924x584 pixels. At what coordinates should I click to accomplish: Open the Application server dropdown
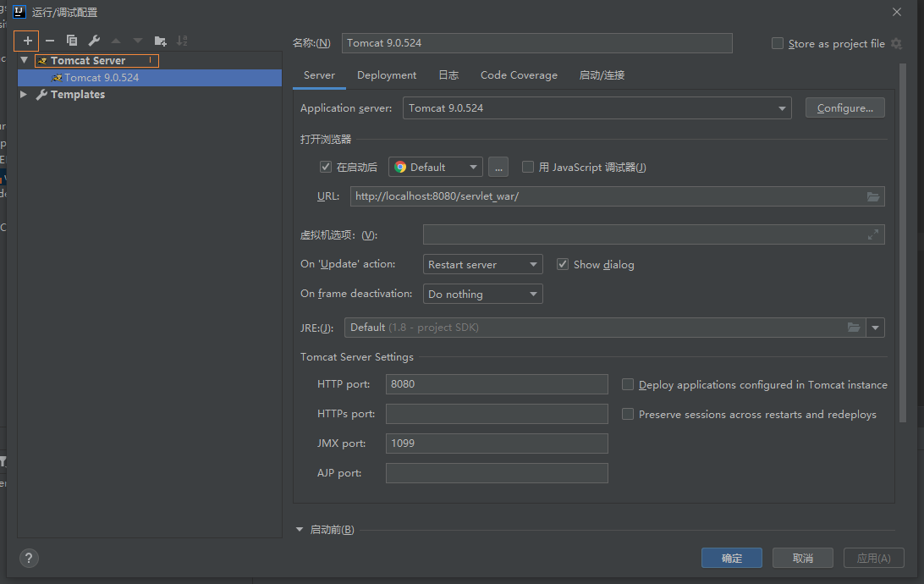(x=597, y=107)
